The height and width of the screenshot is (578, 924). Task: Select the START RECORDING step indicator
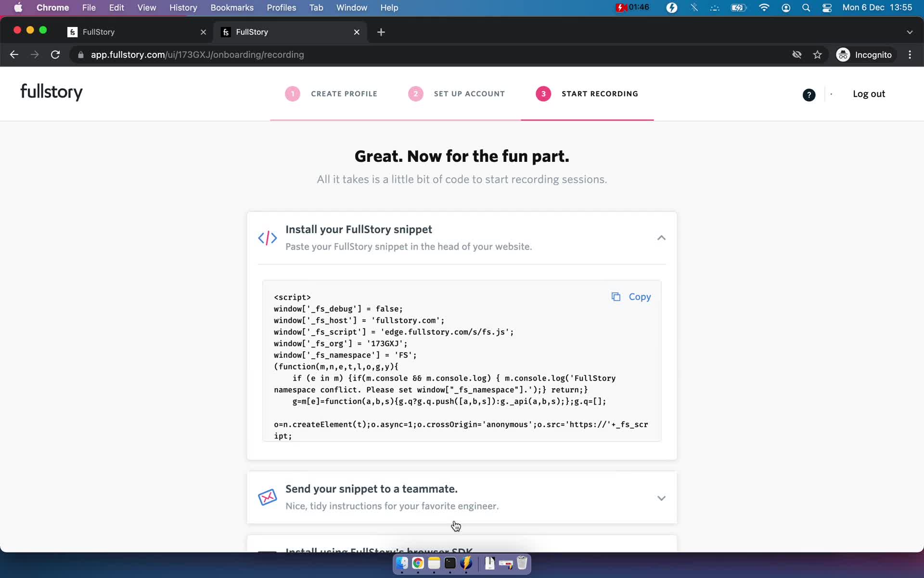pos(588,94)
